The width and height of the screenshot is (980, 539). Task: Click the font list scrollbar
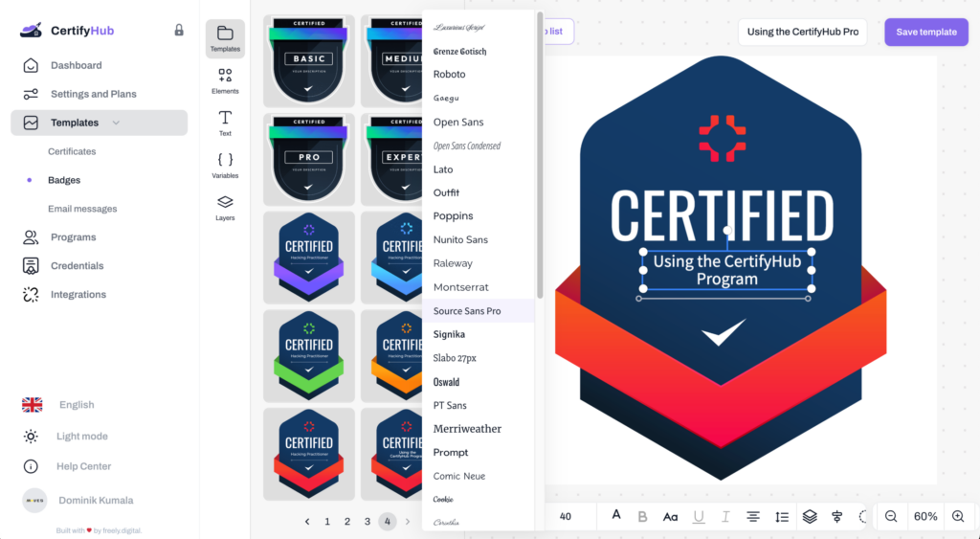pyautogui.click(x=540, y=155)
